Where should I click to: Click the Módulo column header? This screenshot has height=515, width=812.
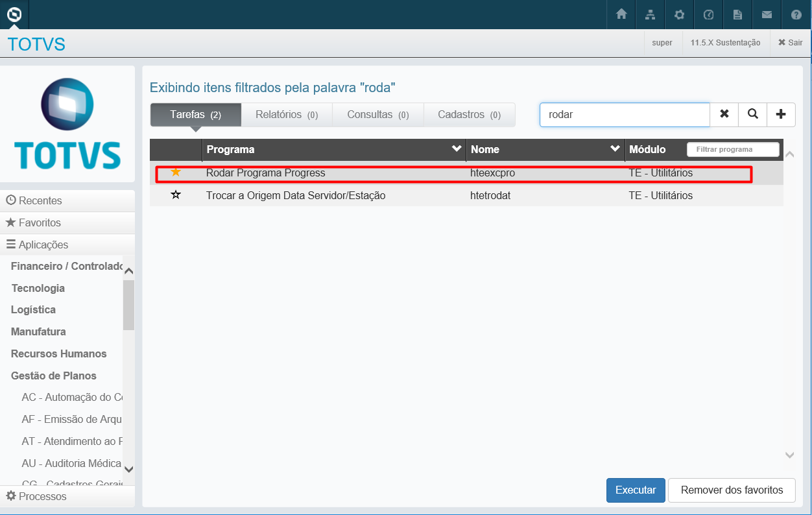[647, 149]
